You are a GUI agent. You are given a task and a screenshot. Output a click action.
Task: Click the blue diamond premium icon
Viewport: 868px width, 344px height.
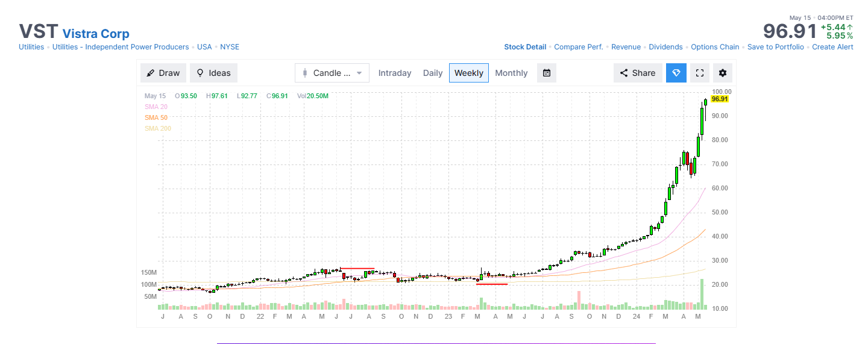tap(676, 73)
